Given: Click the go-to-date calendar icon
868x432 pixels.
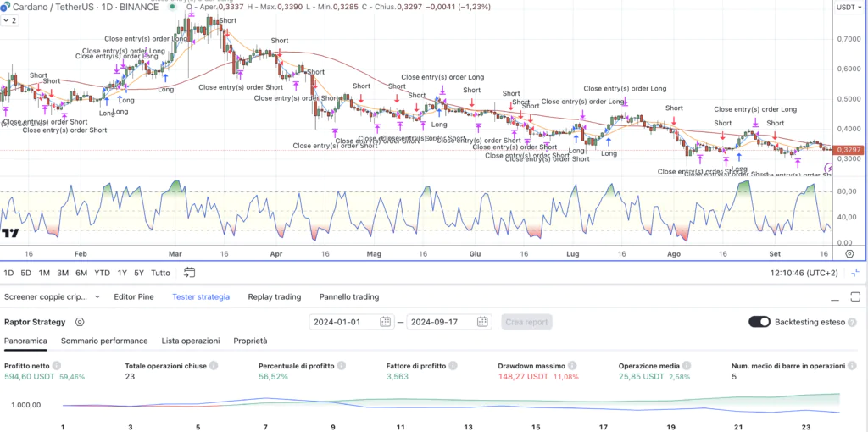Looking at the screenshot, I should click(x=189, y=272).
